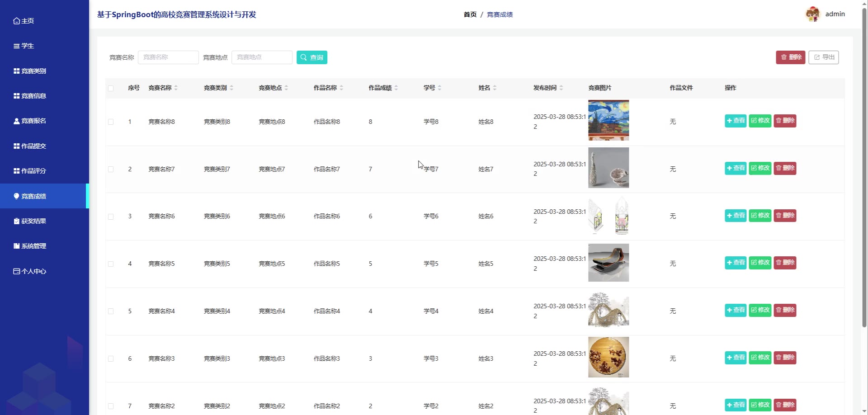Open 系统管理 in the sidebar
The image size is (868, 415).
[x=44, y=246]
